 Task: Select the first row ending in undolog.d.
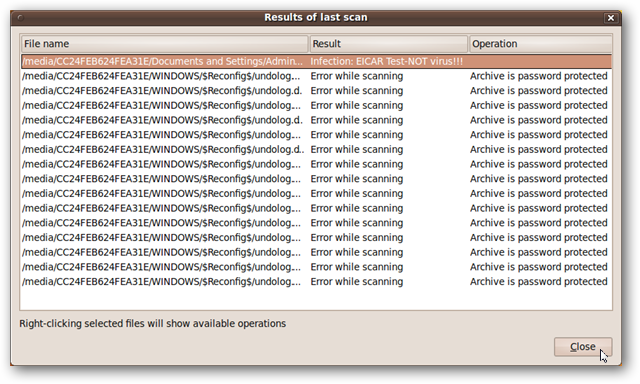coord(316,91)
